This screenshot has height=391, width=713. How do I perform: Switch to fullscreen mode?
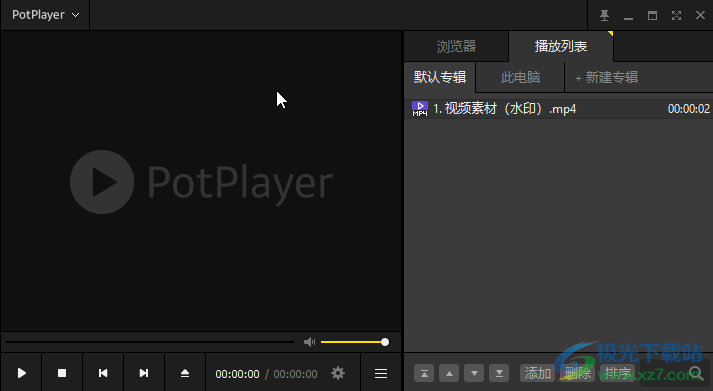pos(676,15)
